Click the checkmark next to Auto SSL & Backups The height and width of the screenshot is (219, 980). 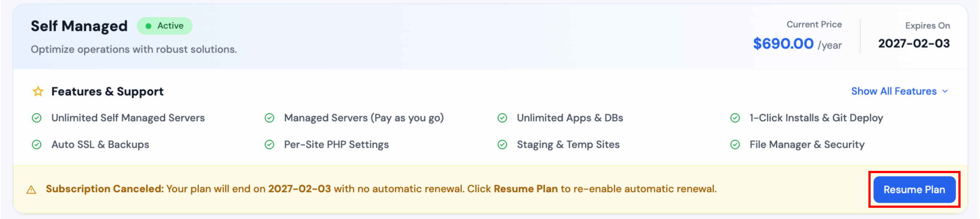(x=36, y=144)
